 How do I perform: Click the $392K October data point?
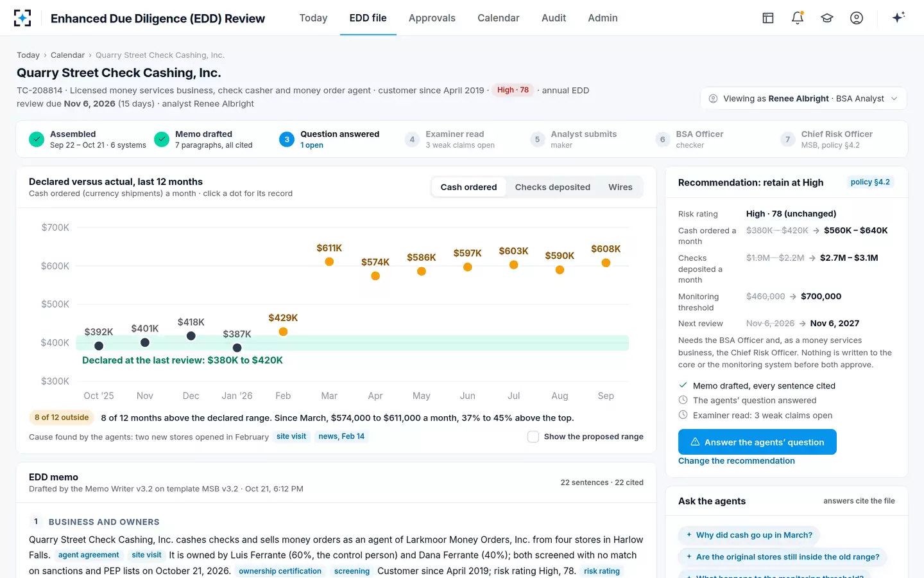click(x=99, y=346)
